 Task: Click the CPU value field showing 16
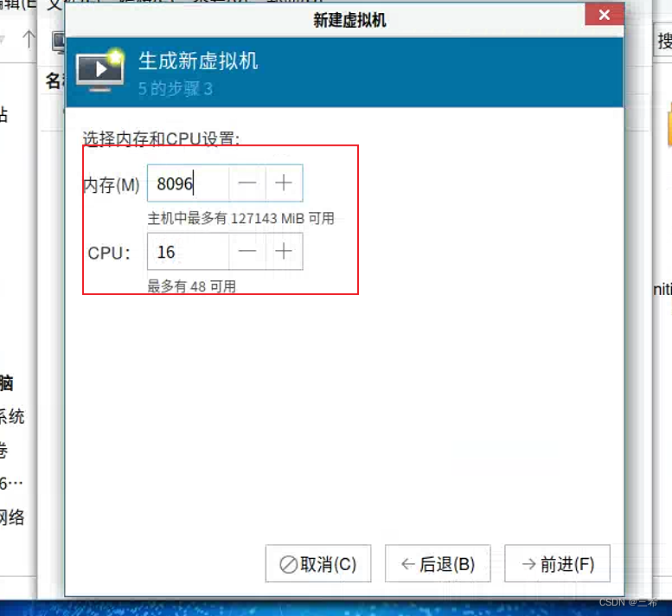click(x=189, y=251)
